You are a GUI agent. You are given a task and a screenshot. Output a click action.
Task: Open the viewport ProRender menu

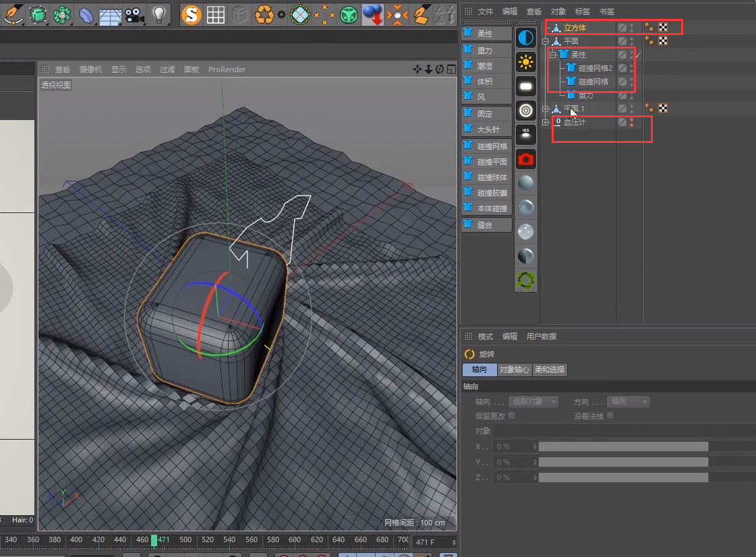(x=227, y=69)
